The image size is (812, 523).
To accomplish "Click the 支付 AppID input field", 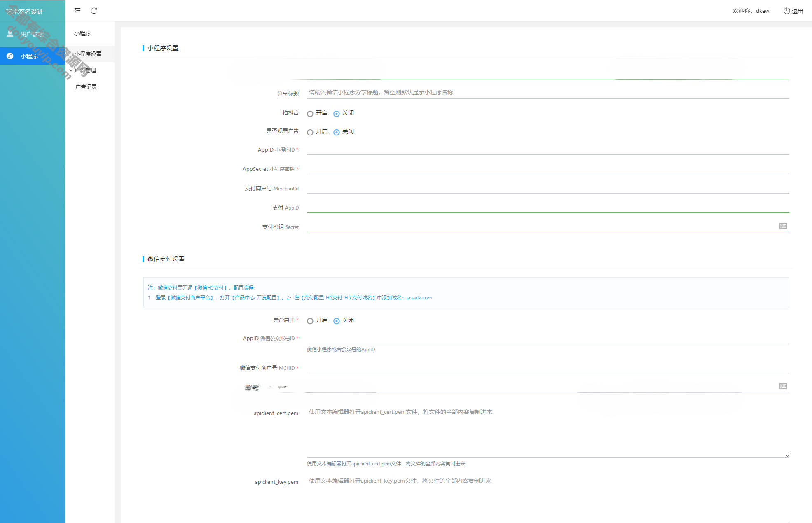I will tap(548, 207).
